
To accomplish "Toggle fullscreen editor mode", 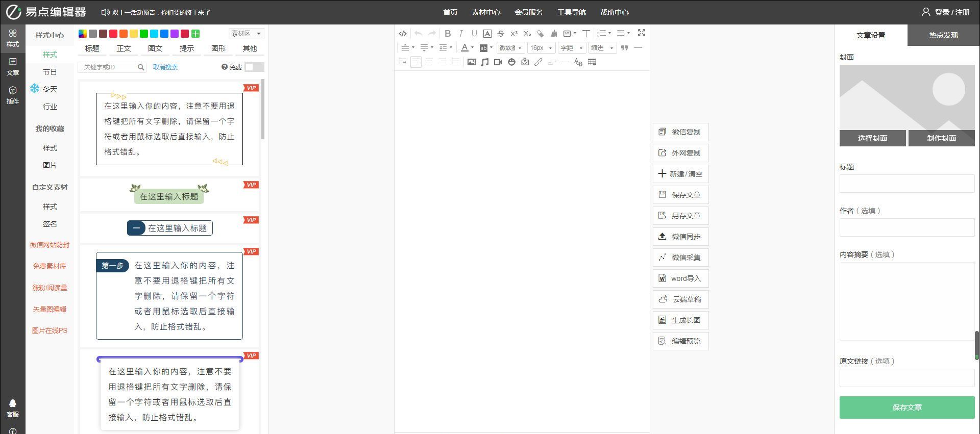I will tap(642, 33).
